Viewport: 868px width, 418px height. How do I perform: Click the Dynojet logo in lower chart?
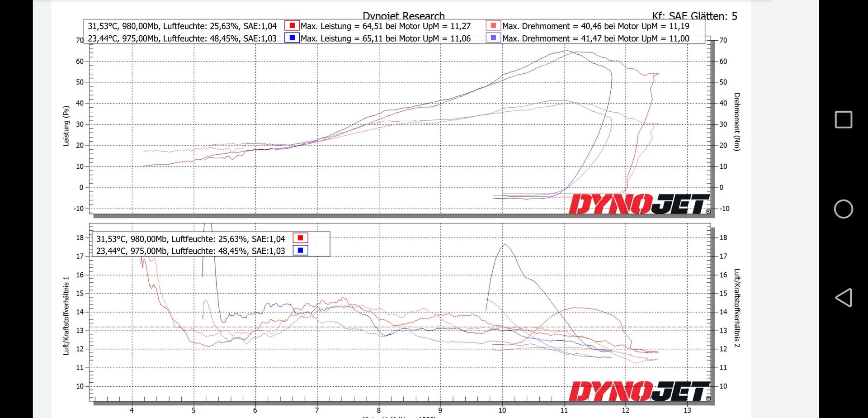[x=639, y=391]
